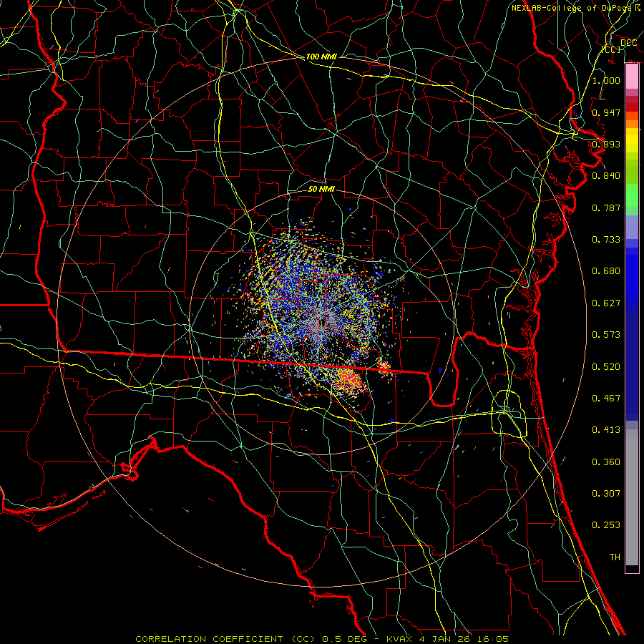
Task: Click the 0.893 scale value
Action: pyautogui.click(x=606, y=144)
